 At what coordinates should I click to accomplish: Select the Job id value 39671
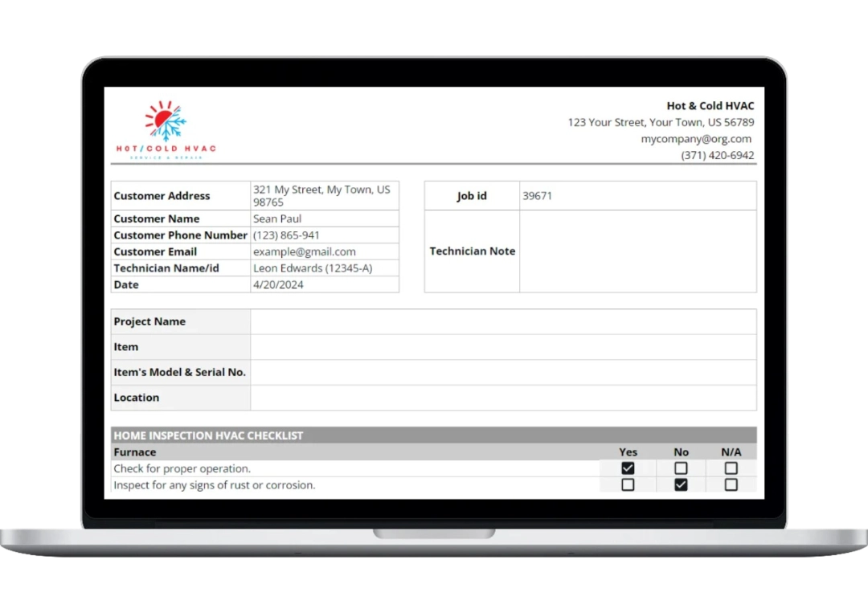[538, 195]
